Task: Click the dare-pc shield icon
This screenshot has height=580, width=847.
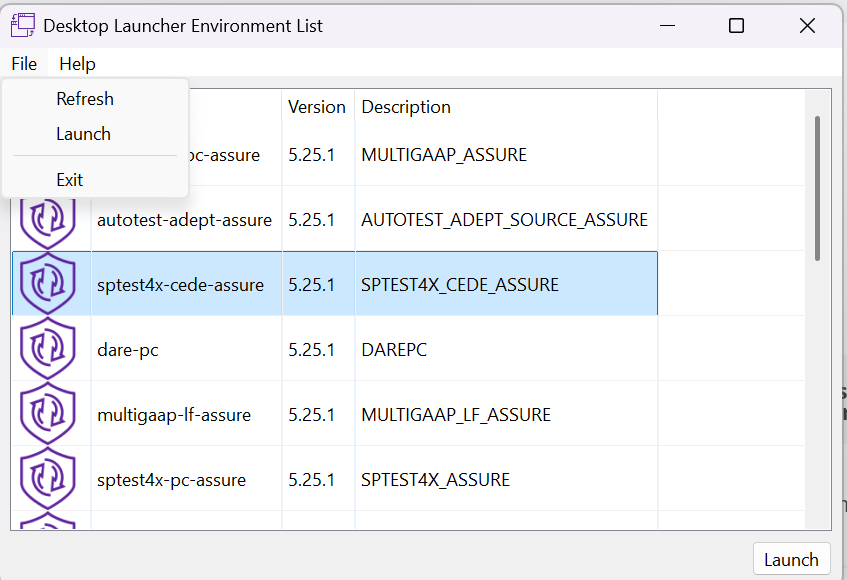Action: [x=48, y=348]
